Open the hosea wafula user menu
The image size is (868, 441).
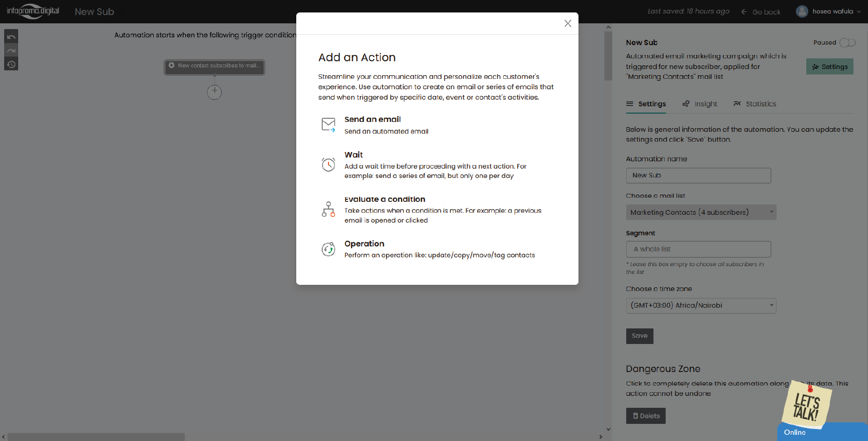point(828,11)
